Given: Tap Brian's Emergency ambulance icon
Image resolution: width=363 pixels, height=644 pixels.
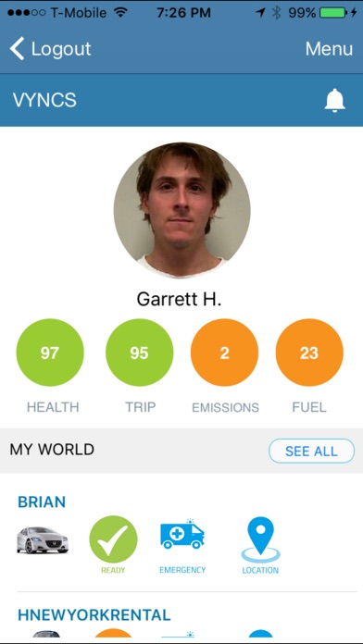Looking at the screenshot, I should [182, 534].
